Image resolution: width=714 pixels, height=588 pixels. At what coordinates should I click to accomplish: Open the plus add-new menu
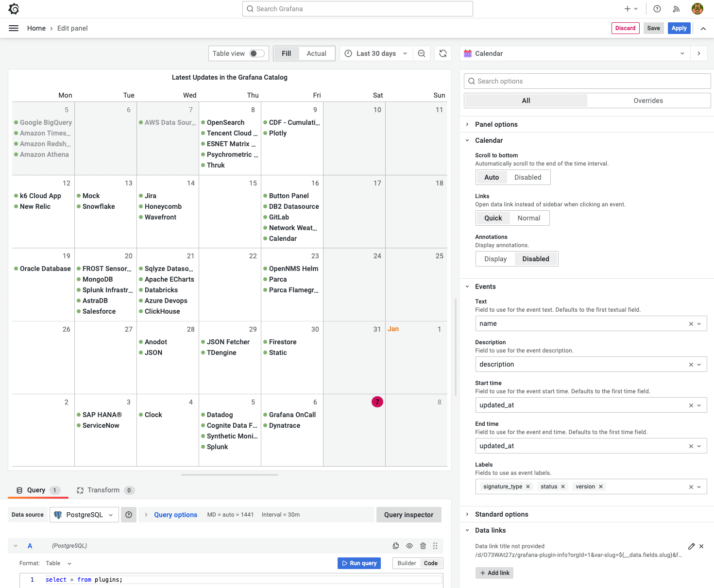[x=631, y=9]
